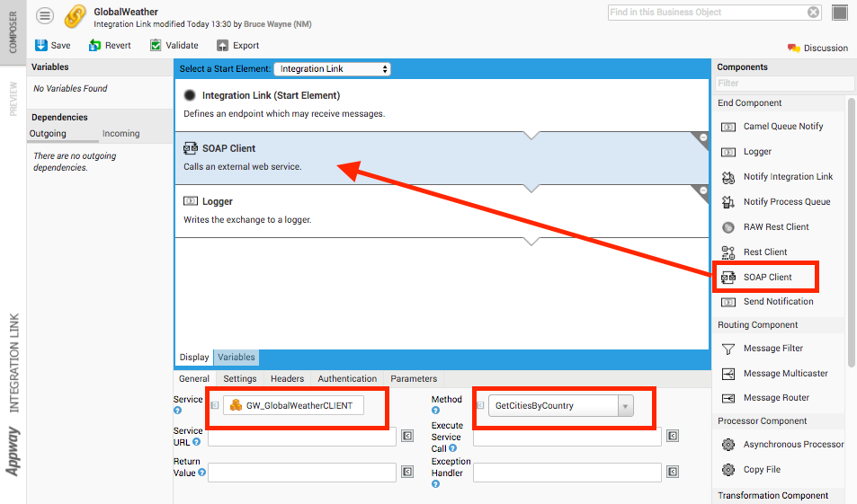Open expression editor for Exception Handler
This screenshot has width=857, height=504.
pos(673,472)
